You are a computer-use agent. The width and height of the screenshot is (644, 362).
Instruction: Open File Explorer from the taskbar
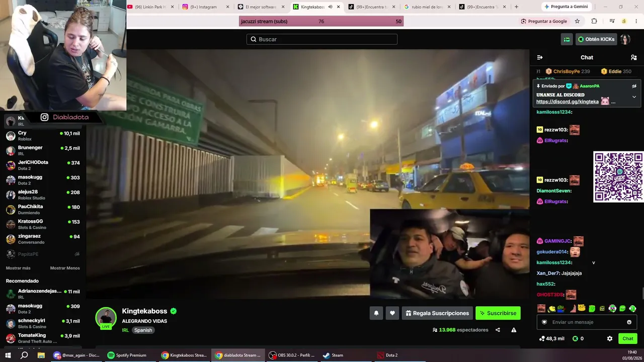tap(41, 355)
